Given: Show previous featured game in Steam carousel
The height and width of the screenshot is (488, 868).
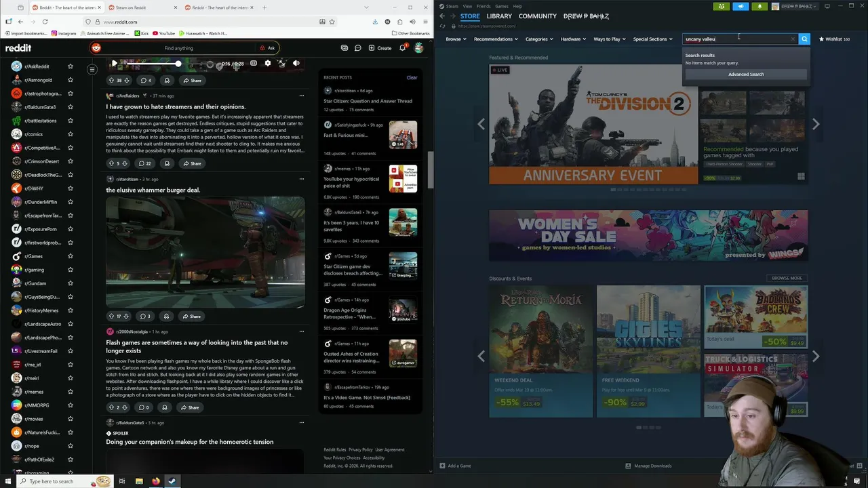Looking at the screenshot, I should pos(481,124).
